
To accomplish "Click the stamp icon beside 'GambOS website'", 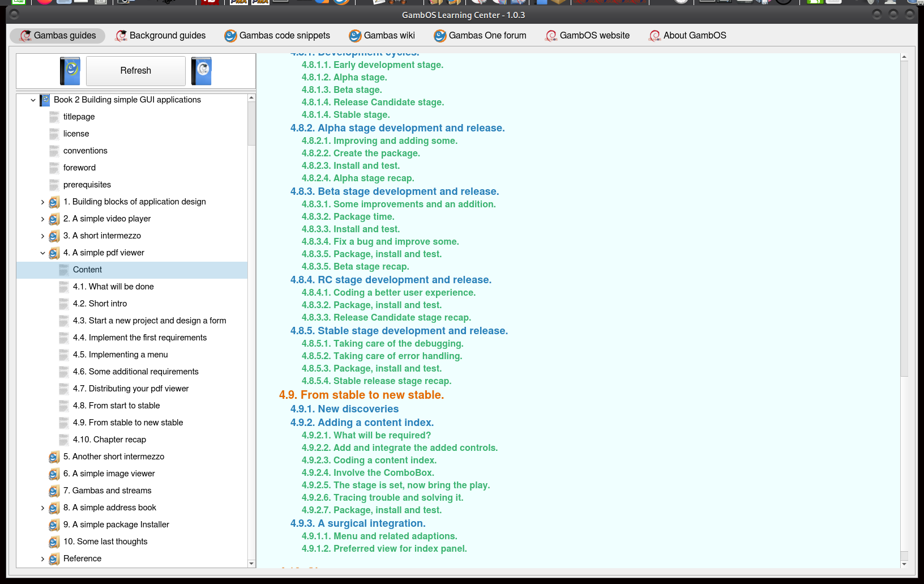I will [x=550, y=35].
